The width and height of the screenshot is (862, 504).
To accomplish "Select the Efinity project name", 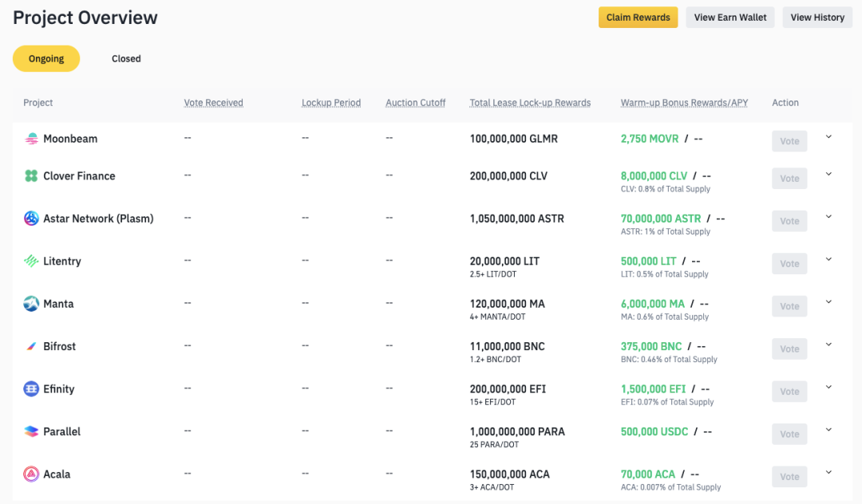I will pyautogui.click(x=59, y=389).
